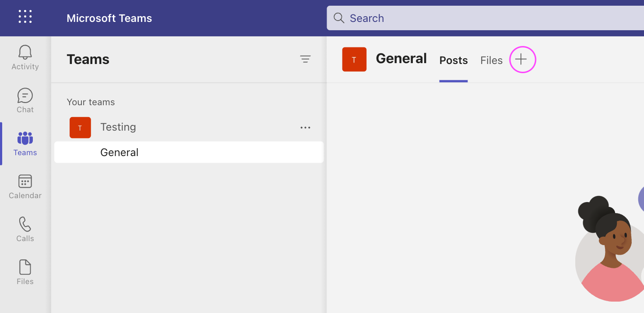Select the Testing team name
The height and width of the screenshot is (313, 644).
point(118,127)
